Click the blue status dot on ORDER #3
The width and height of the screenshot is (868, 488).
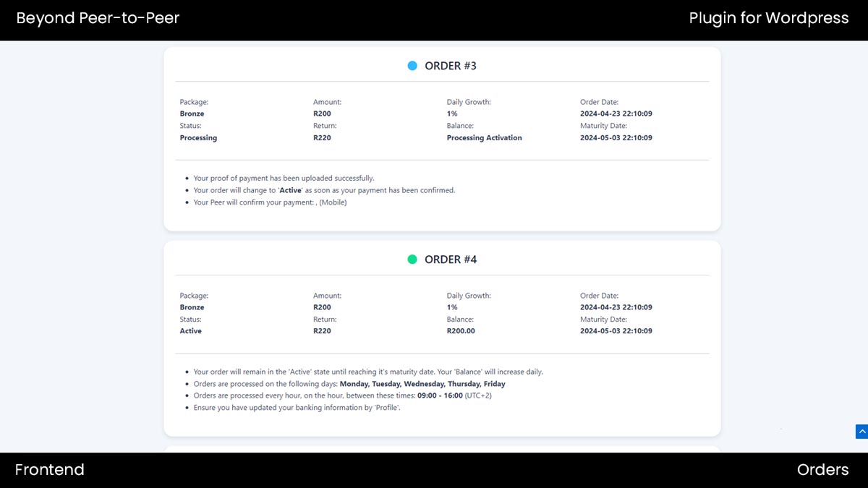(412, 65)
